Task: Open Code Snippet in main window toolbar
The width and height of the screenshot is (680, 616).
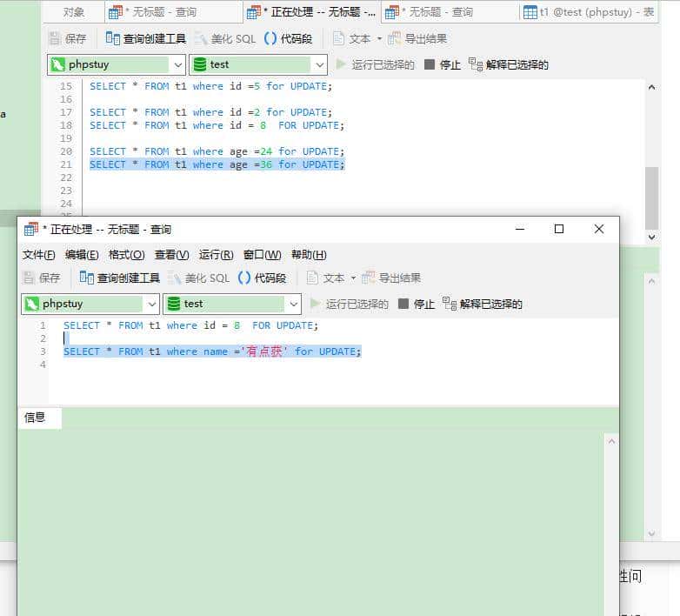Action: [x=288, y=38]
